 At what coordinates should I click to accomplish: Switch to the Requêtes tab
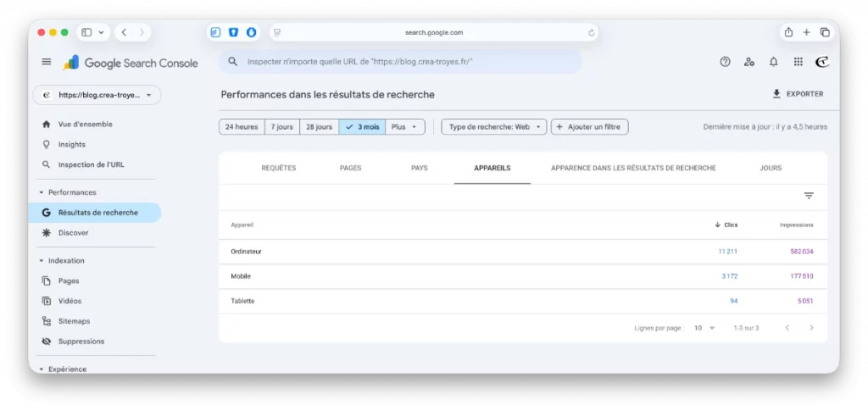tap(278, 168)
